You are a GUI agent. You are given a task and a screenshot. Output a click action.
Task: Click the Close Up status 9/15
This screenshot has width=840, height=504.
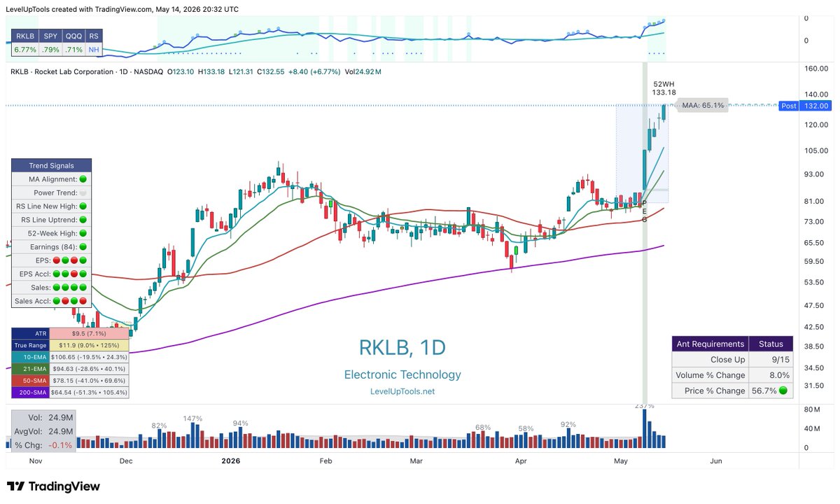(771, 359)
